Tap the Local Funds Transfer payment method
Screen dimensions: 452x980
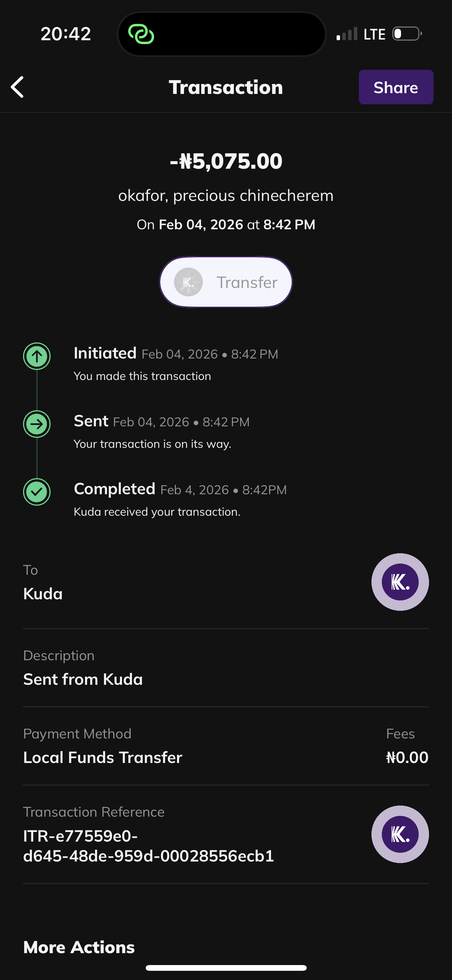click(103, 758)
